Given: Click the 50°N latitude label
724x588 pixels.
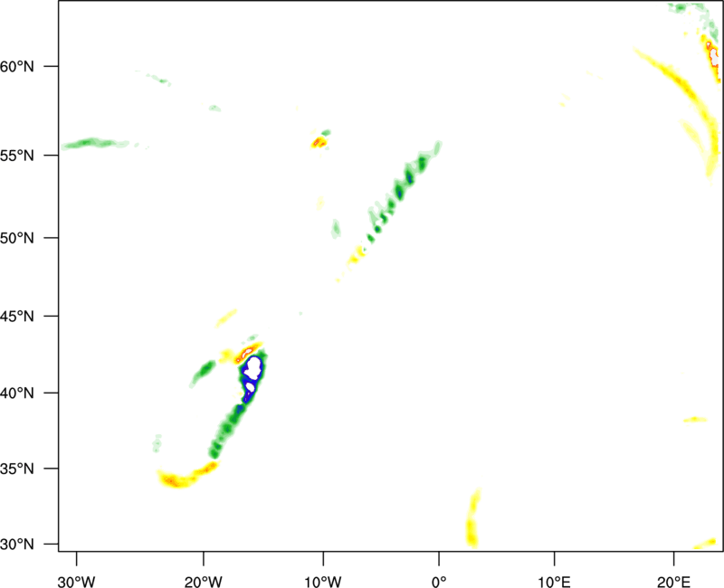Looking at the screenshot, I should pyautogui.click(x=17, y=238).
